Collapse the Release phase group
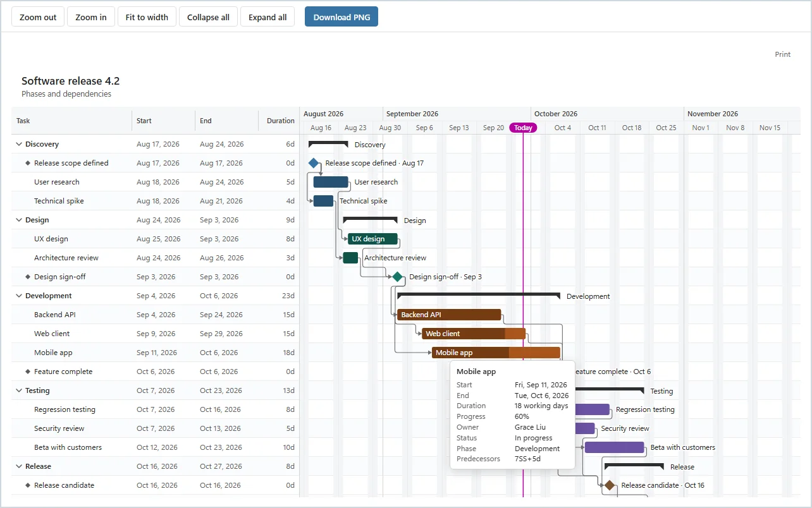This screenshot has height=508, width=812. point(19,466)
